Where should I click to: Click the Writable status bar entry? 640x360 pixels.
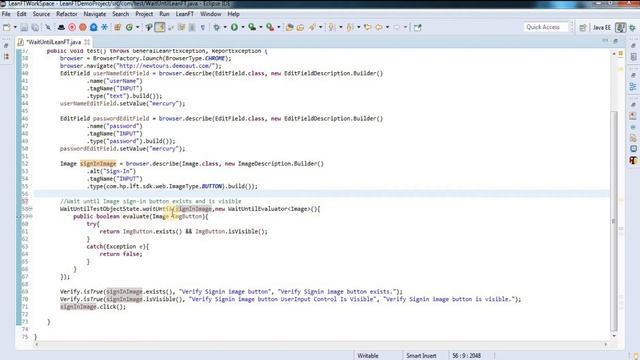click(x=368, y=356)
